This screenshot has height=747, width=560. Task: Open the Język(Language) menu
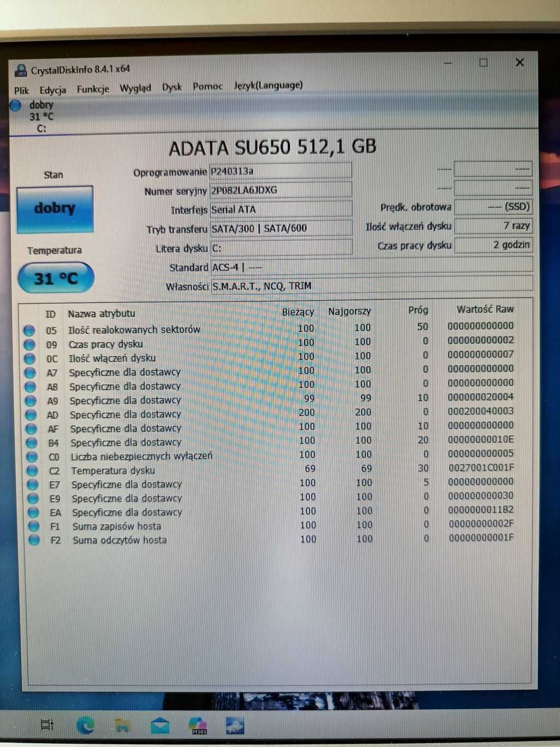pyautogui.click(x=268, y=85)
